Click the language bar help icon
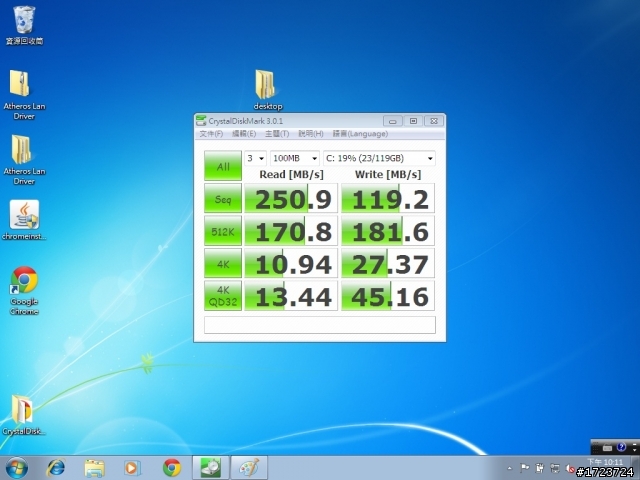Image resolution: width=640 pixels, height=480 pixels. (x=621, y=447)
